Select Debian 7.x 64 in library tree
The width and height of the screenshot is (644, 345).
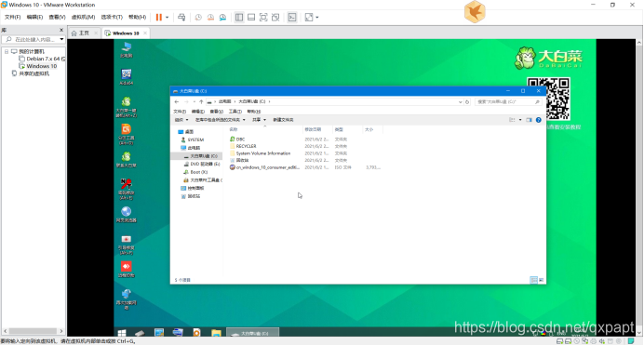point(42,59)
